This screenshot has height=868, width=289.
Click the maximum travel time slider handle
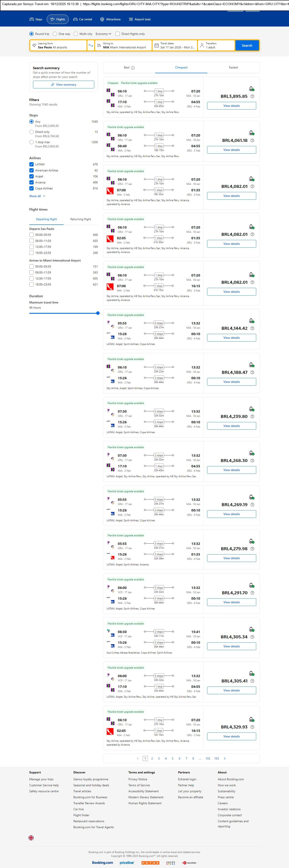point(98,313)
